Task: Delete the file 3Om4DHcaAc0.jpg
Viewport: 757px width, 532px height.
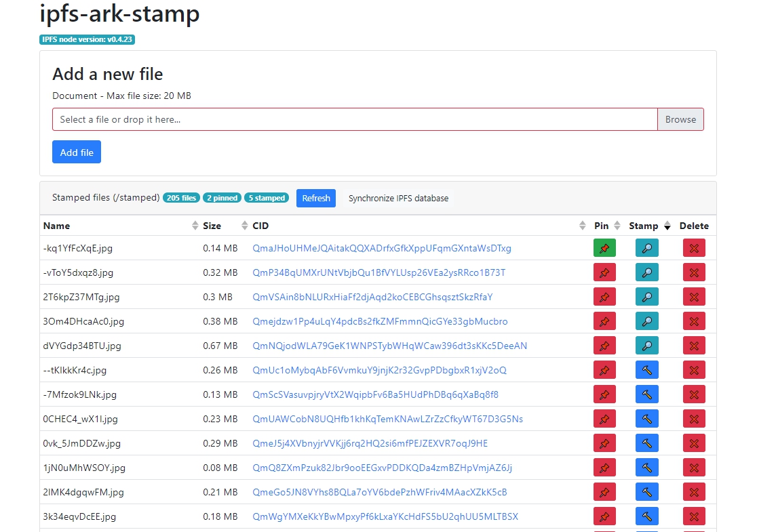Action: pyautogui.click(x=694, y=321)
